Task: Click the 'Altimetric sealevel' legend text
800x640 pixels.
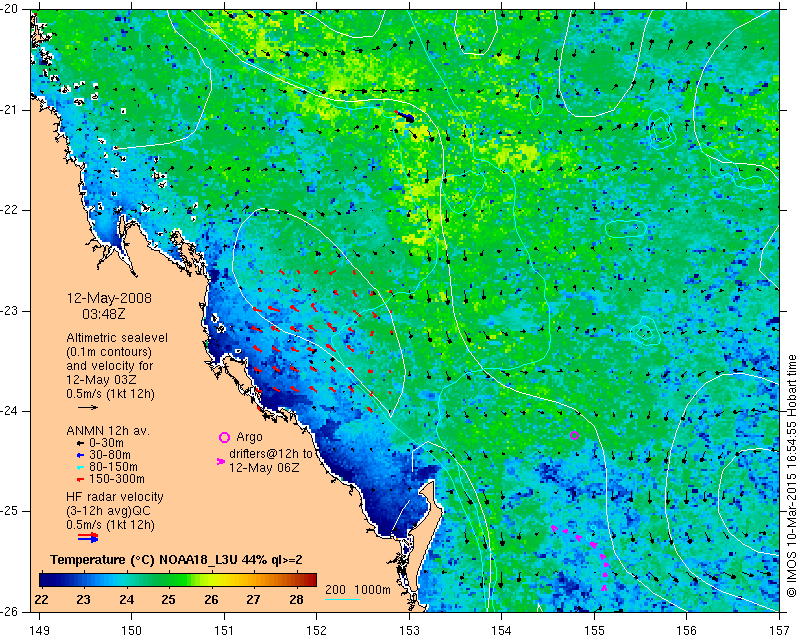Action: (x=117, y=338)
